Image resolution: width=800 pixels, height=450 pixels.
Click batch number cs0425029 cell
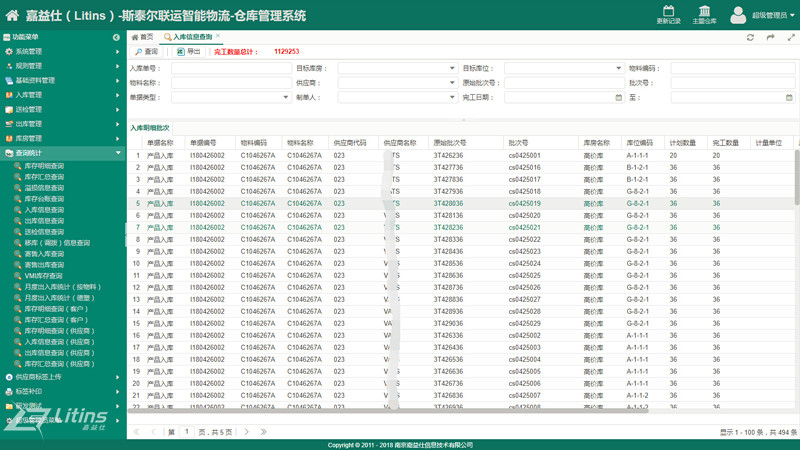[x=524, y=323]
